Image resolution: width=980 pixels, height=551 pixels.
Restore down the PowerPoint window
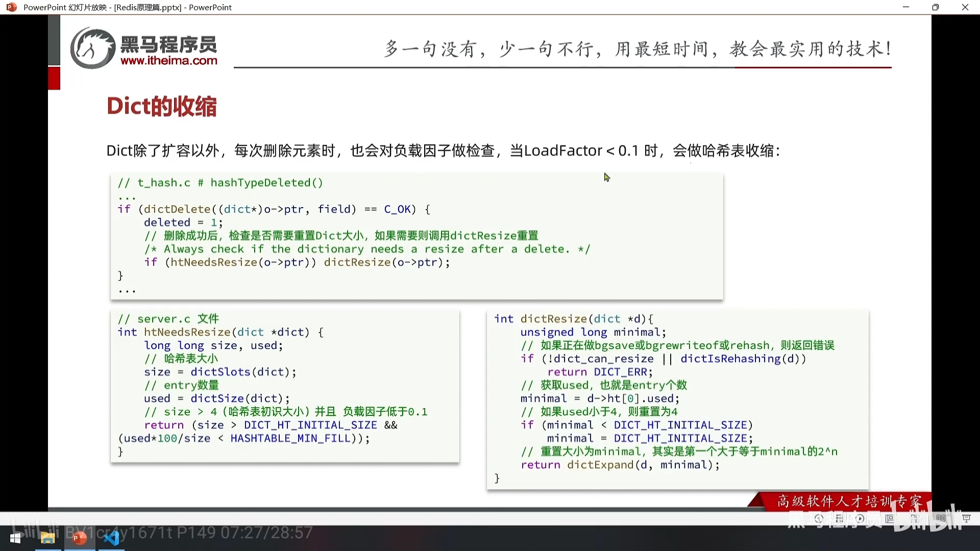click(x=935, y=7)
